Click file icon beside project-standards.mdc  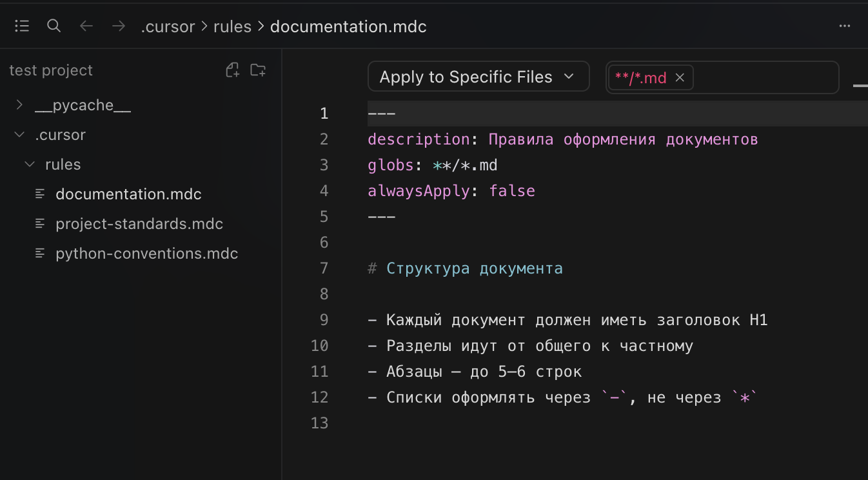point(41,223)
